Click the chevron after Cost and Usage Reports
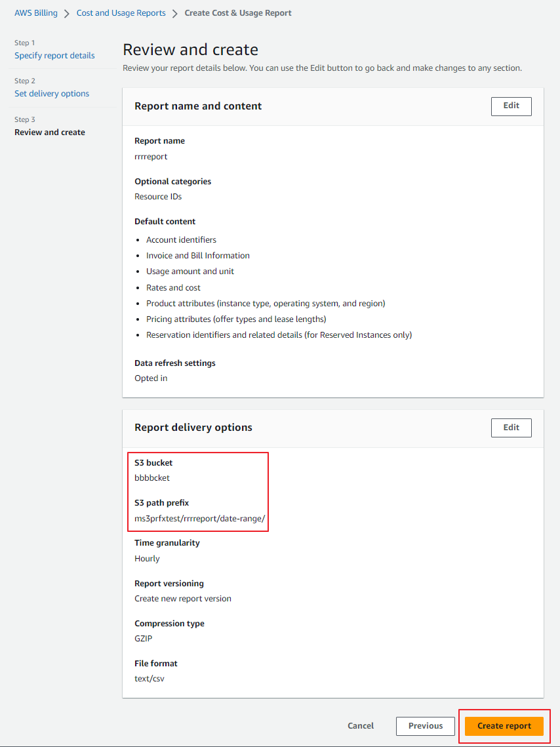This screenshot has height=747, width=560. tap(175, 13)
